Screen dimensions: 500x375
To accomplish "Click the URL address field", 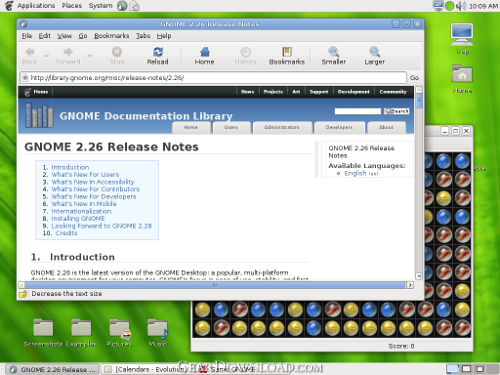I will click(213, 78).
